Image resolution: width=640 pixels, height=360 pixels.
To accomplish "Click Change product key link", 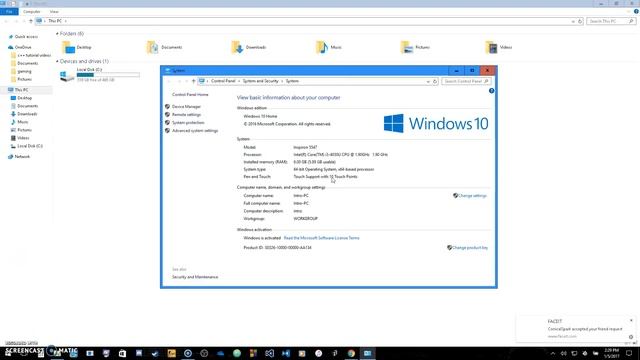I will coord(470,248).
